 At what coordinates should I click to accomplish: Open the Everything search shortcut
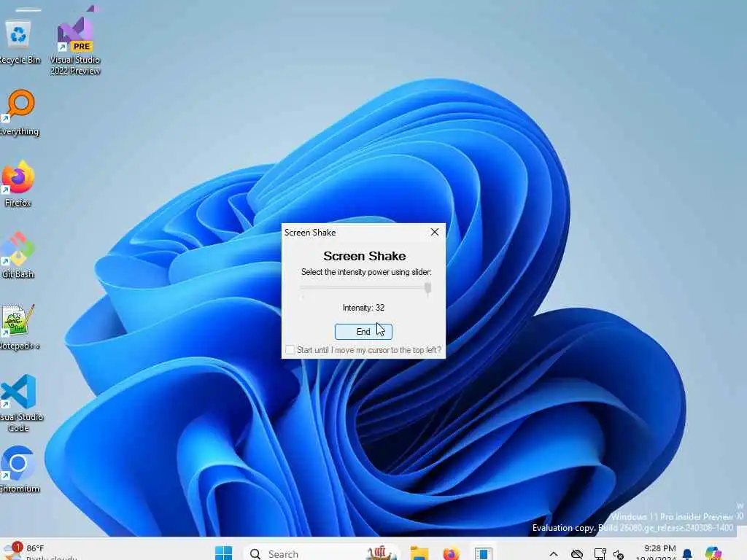point(19,113)
